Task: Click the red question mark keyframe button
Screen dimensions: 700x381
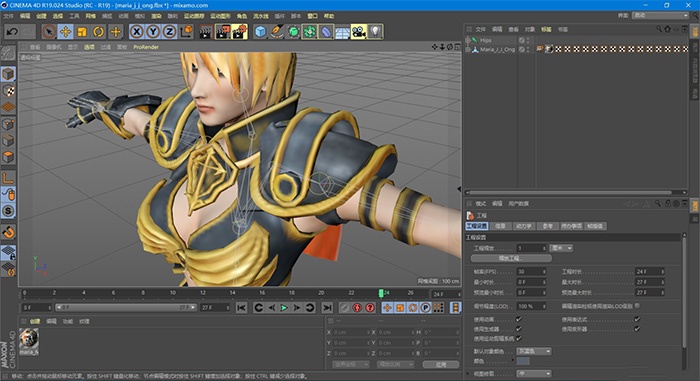Action: (370, 308)
